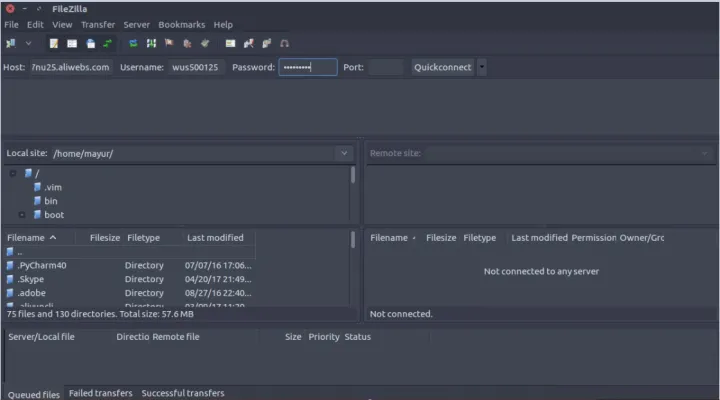Click the root "/" folder icon
This screenshot has height=400, width=720.
(28, 173)
